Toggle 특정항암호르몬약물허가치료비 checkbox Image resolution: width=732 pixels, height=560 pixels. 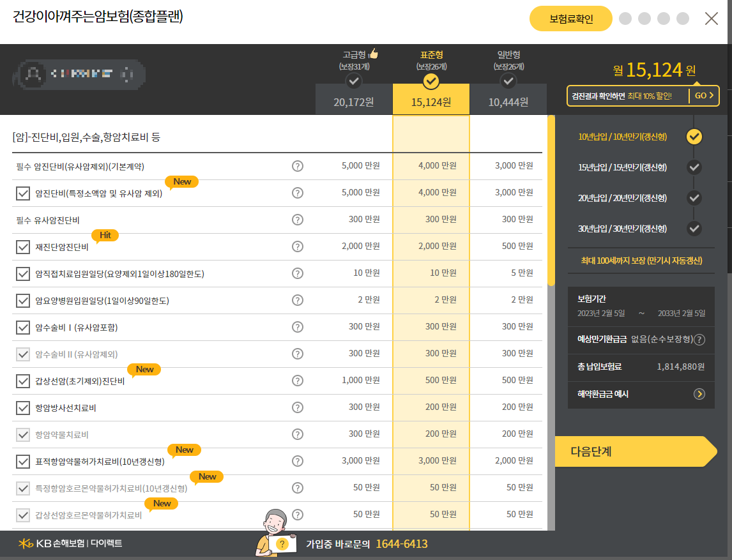(x=23, y=488)
